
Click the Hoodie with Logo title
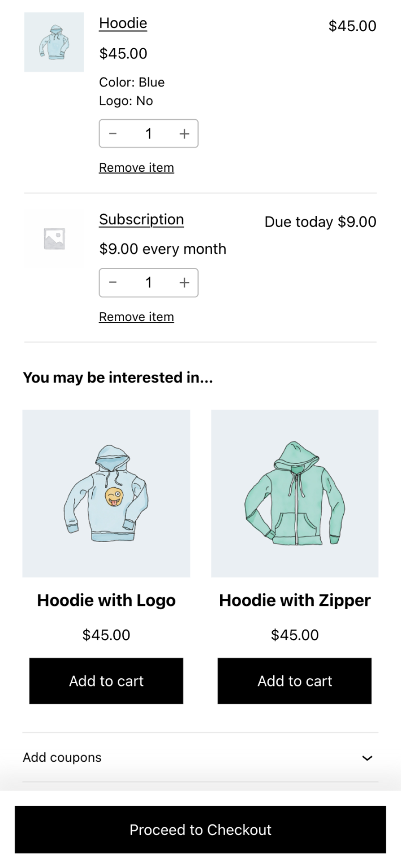coord(106,600)
